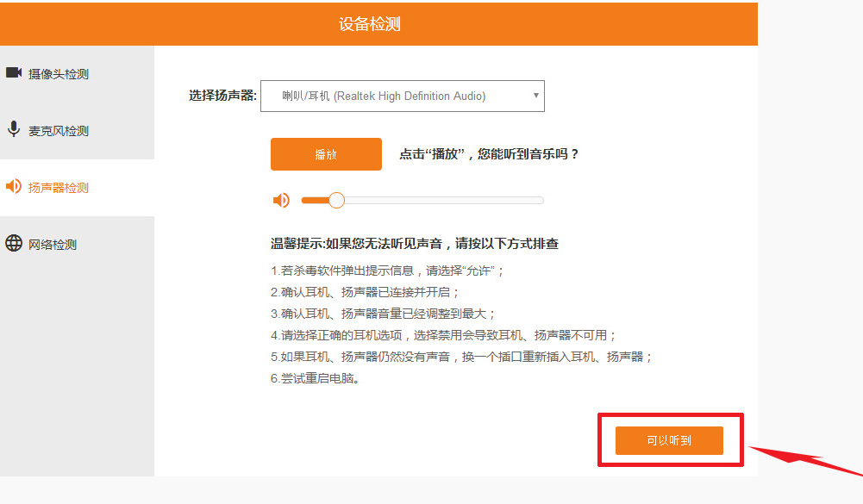Go to the 网络检测 tab
This screenshot has width=863, height=504.
tap(53, 245)
